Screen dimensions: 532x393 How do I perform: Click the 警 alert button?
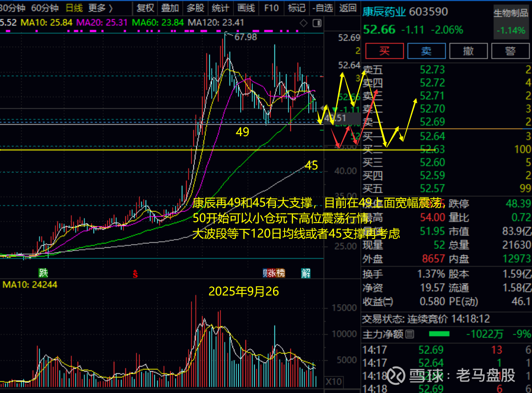510,51
